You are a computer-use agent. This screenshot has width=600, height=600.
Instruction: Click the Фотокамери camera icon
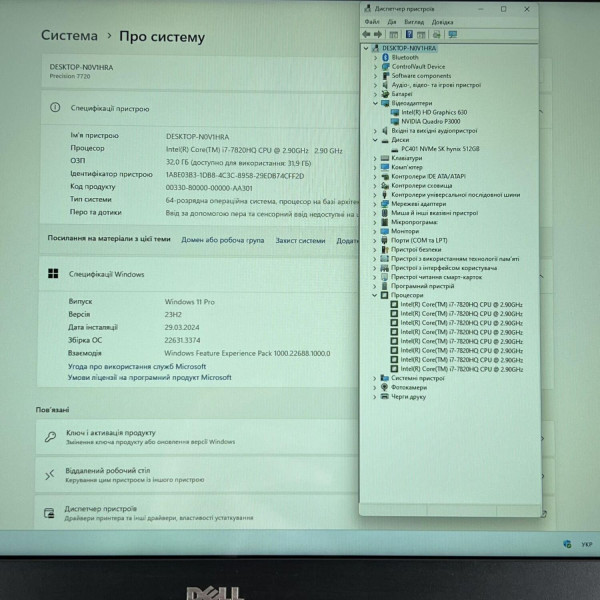384,387
